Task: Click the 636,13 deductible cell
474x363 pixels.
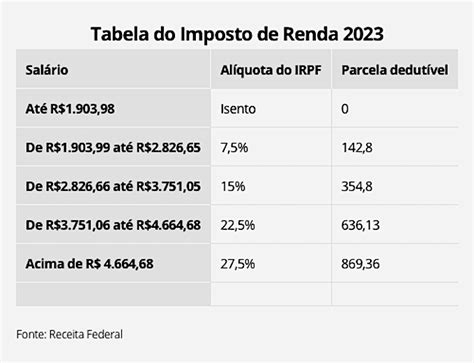Action: pyautogui.click(x=395, y=224)
